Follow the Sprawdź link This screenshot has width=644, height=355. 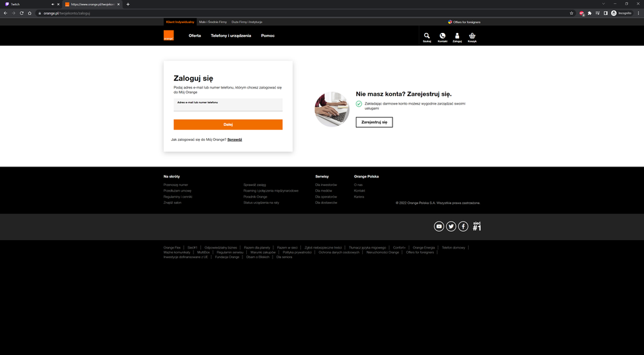point(235,139)
